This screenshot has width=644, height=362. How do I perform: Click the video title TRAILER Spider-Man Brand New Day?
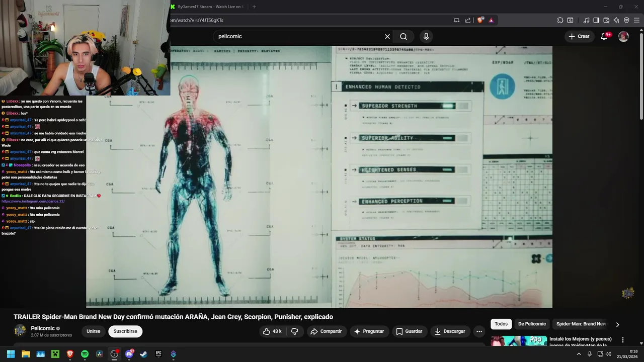click(173, 317)
